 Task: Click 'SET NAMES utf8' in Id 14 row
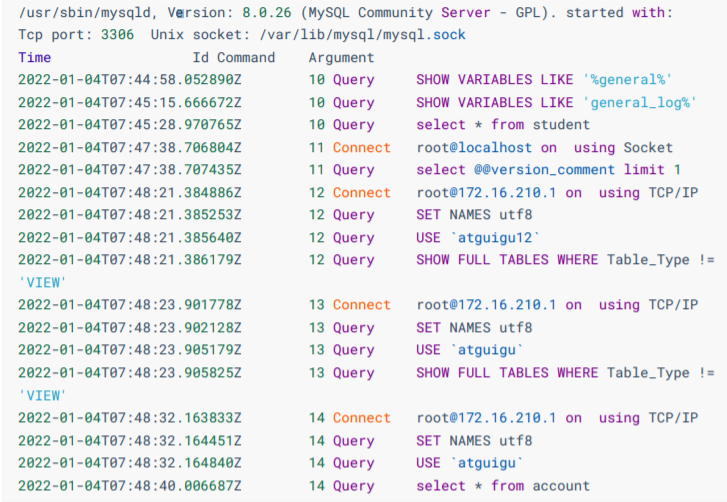474,440
